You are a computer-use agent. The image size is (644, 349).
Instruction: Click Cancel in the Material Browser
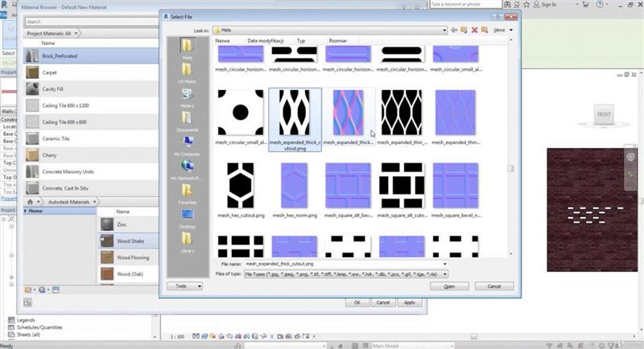(383, 302)
